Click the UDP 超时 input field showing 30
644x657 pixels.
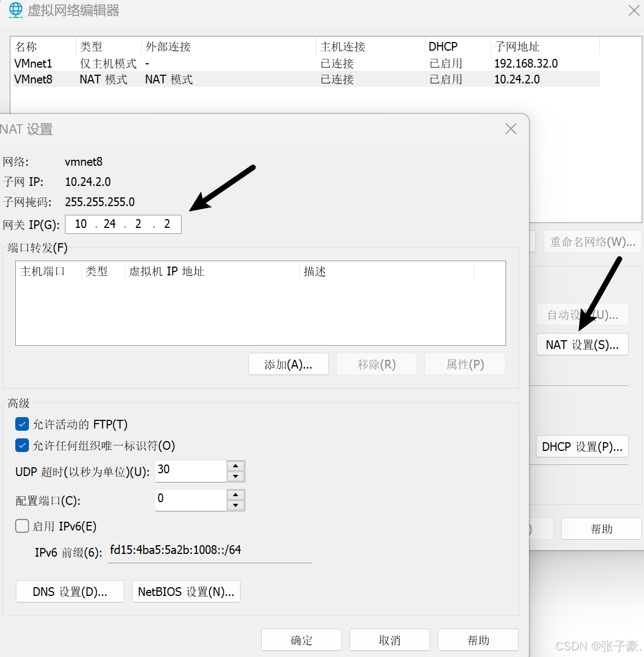click(x=191, y=471)
